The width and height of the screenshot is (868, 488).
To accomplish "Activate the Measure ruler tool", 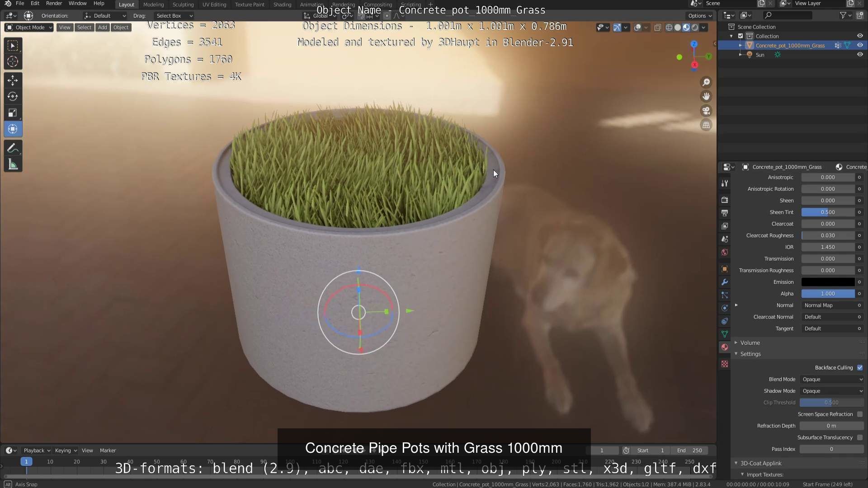I will 13,164.
